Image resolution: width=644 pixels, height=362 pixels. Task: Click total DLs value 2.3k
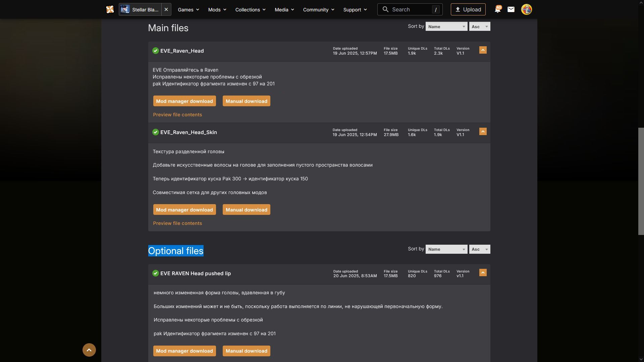pos(438,53)
